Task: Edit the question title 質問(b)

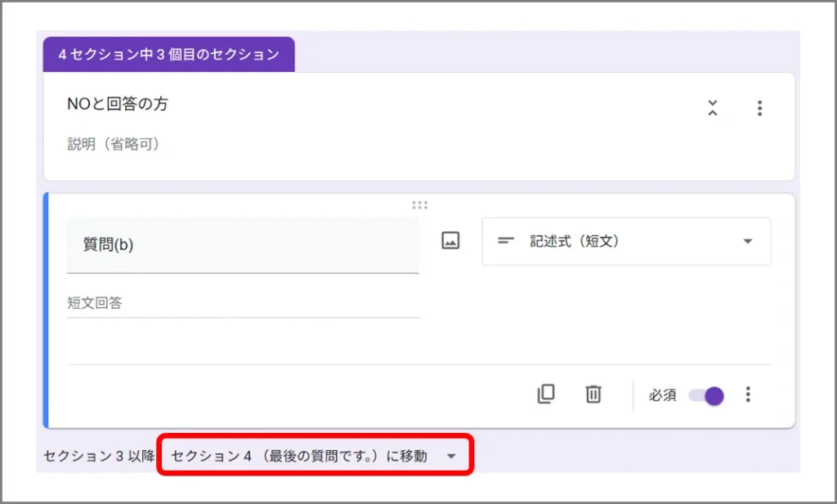Action: (x=242, y=245)
